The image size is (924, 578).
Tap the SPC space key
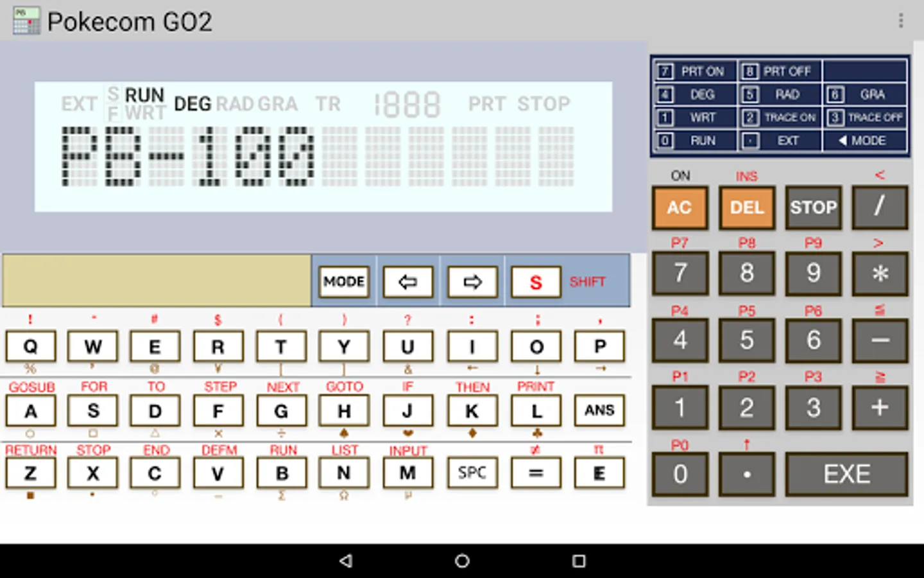tap(472, 473)
